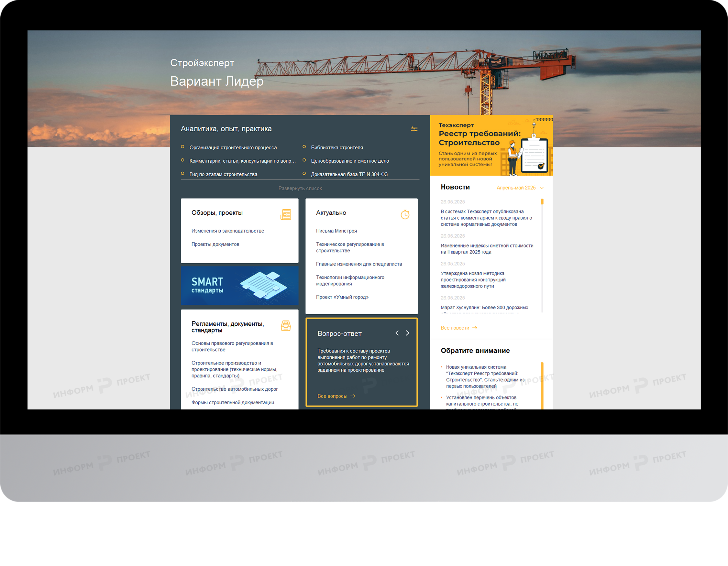Click the newspaper icon in Обзоры, проекты card
The height and width of the screenshot is (566, 728).
(286, 214)
